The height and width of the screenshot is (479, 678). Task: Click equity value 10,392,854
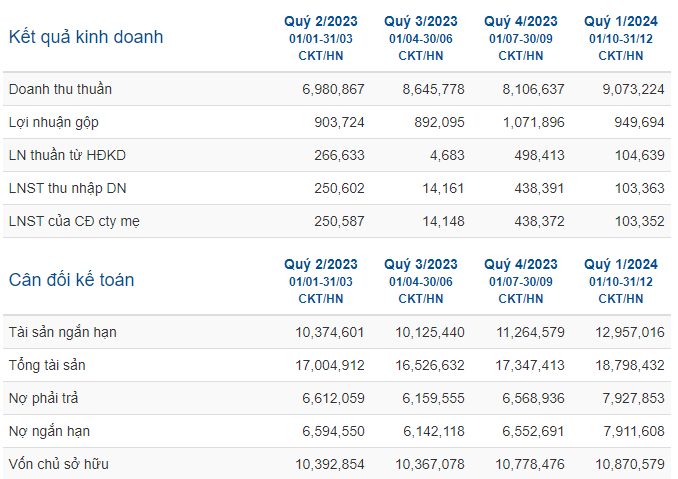tap(329, 464)
